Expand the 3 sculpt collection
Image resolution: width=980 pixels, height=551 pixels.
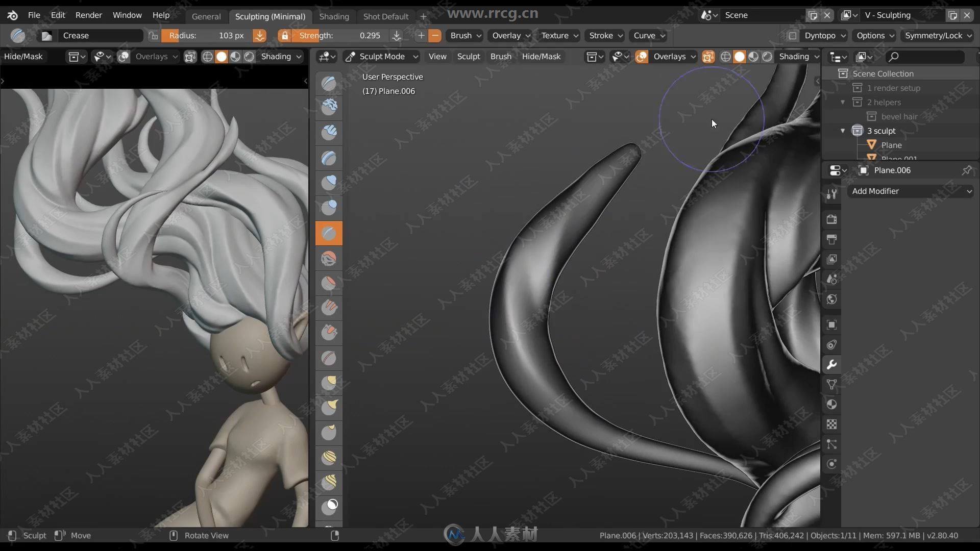(x=842, y=131)
